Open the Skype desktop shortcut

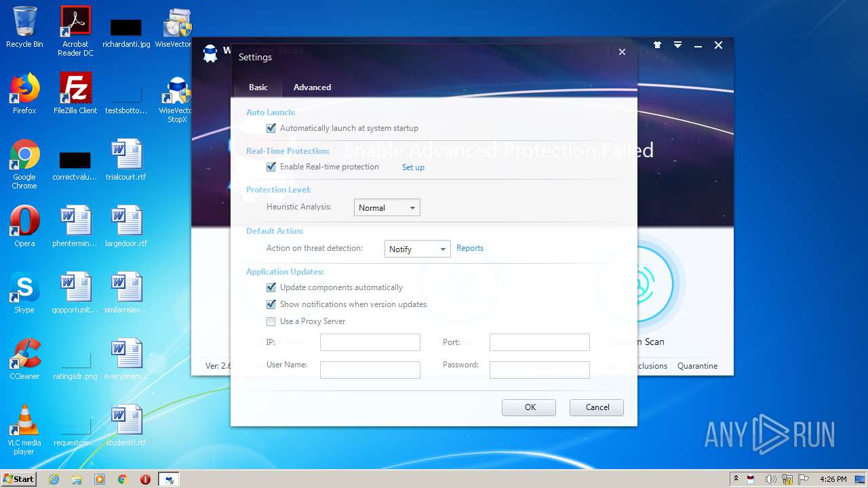point(24,293)
